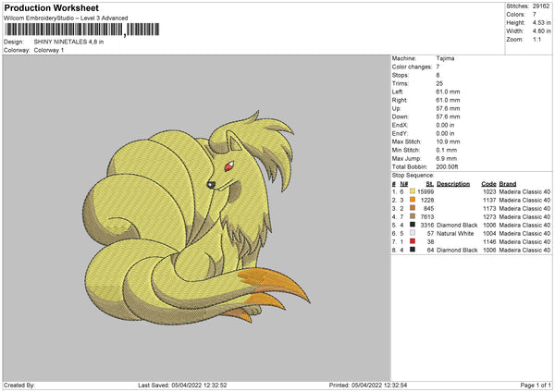
Task: Click the Min Stitch value 0.1 mm
Action: [x=447, y=150]
